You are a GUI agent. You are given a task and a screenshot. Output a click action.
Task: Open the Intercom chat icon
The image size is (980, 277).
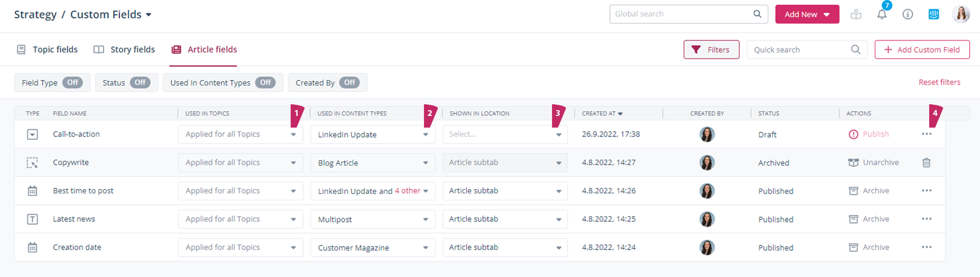coord(934,15)
